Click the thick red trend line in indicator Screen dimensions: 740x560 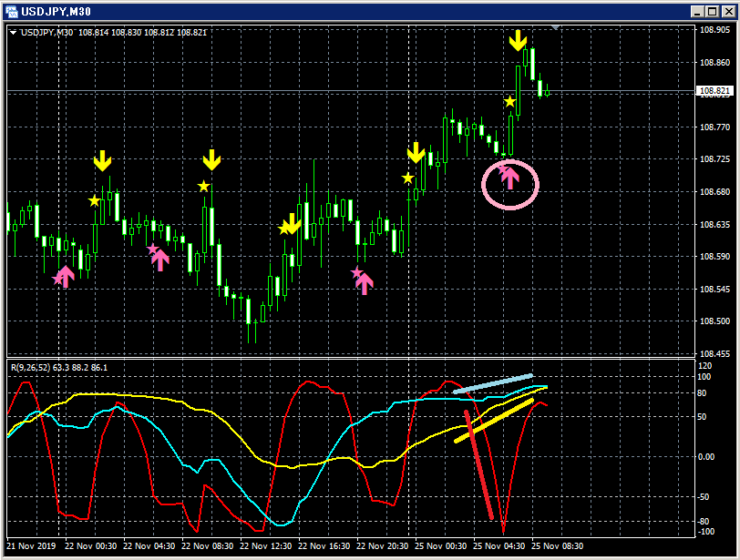(x=479, y=464)
